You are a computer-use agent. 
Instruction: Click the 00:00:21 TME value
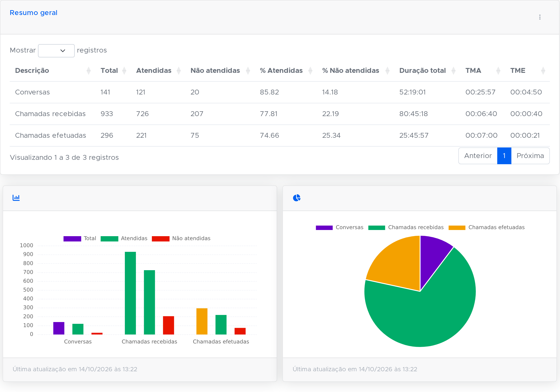tap(525, 136)
